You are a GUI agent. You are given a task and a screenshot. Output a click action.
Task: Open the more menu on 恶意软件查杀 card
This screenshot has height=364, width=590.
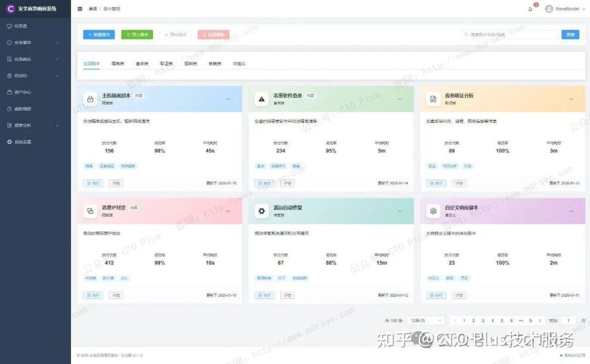pyautogui.click(x=399, y=99)
